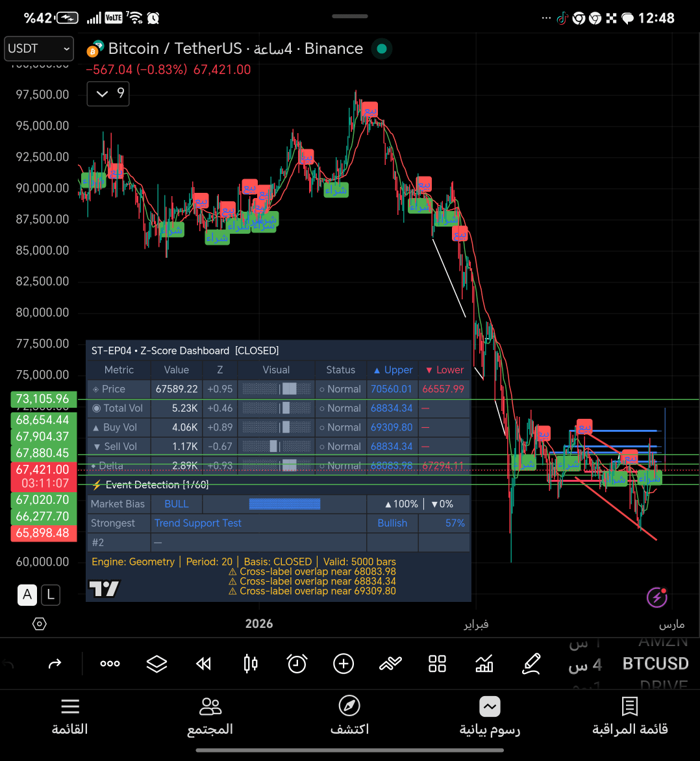Image resolution: width=700 pixels, height=761 pixels.
Task: Tap the Upper value 70560.01 cell
Action: coord(392,389)
